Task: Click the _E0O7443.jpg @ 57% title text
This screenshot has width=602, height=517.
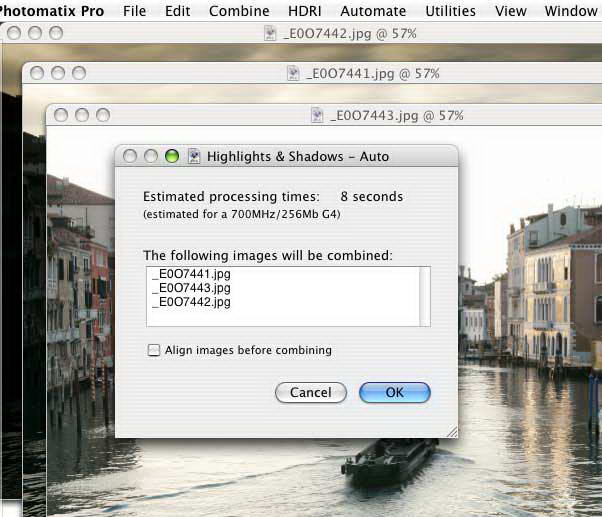Action: coord(397,116)
